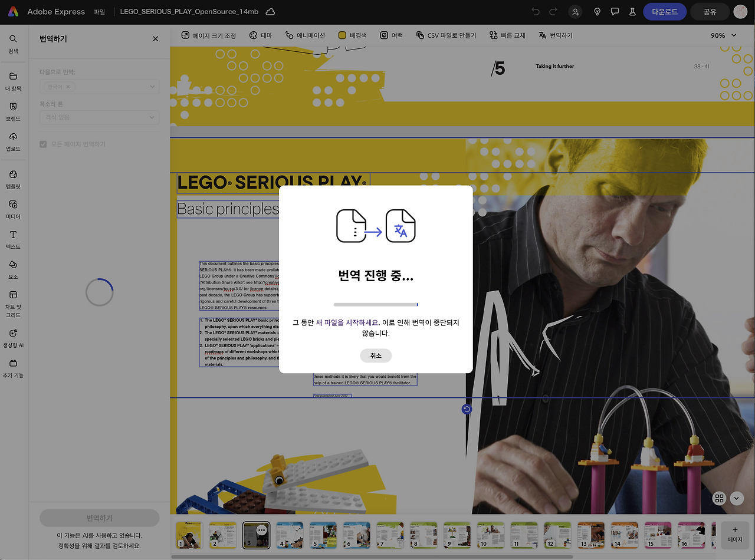The image size is (755, 560).
Task: Select the 텍스트 text tool
Action: pyautogui.click(x=13, y=239)
